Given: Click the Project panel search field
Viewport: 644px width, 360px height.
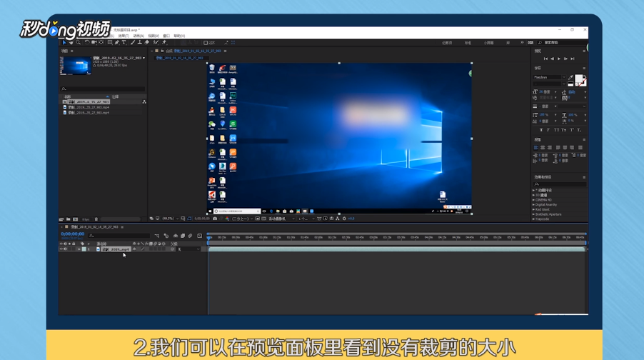Looking at the screenshot, I should tap(103, 89).
